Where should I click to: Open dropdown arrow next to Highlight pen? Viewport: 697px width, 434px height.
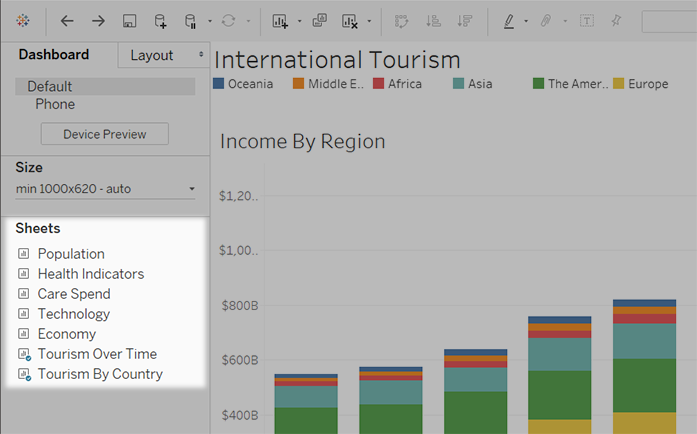(x=526, y=21)
